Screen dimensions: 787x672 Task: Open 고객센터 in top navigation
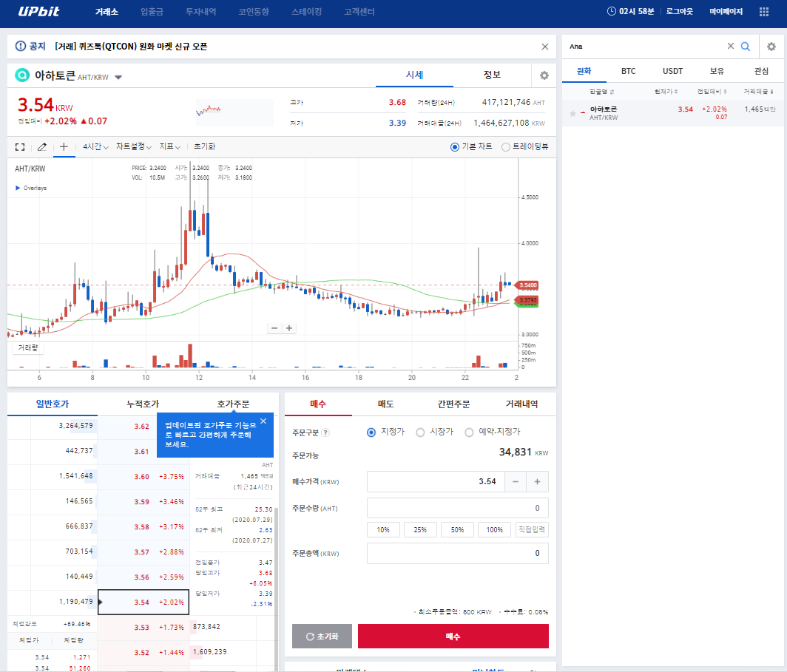[359, 12]
